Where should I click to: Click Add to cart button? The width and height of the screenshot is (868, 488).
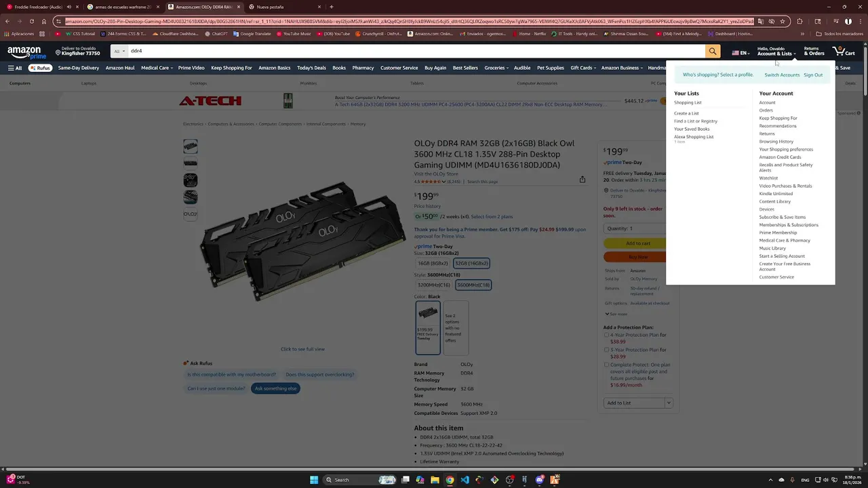click(635, 243)
